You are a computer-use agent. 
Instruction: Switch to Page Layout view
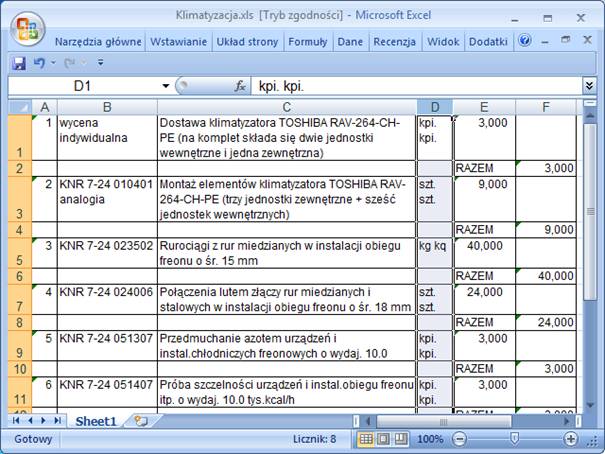[383, 439]
